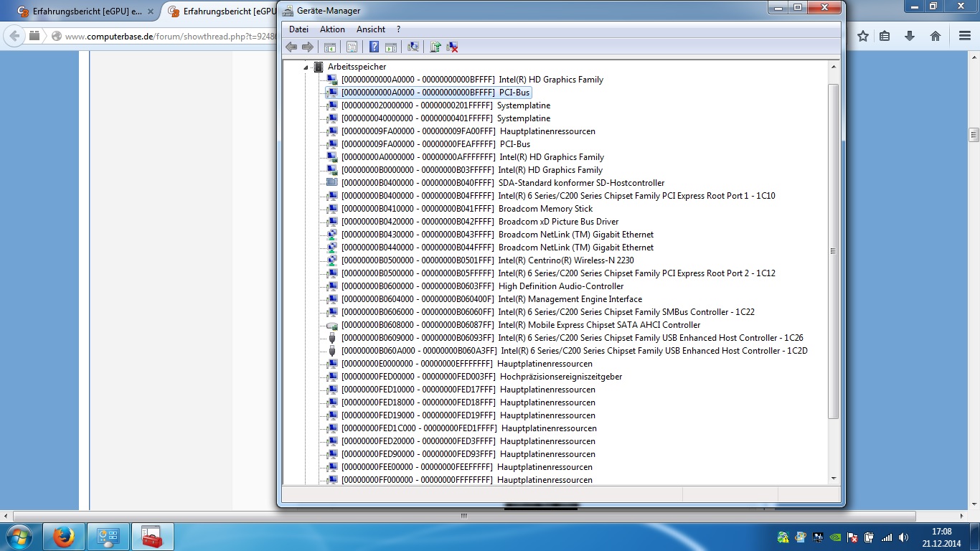Screen dimensions: 980x551
Task: Click the Geräte-Manager vertical scrollbar thumb
Action: [833, 251]
